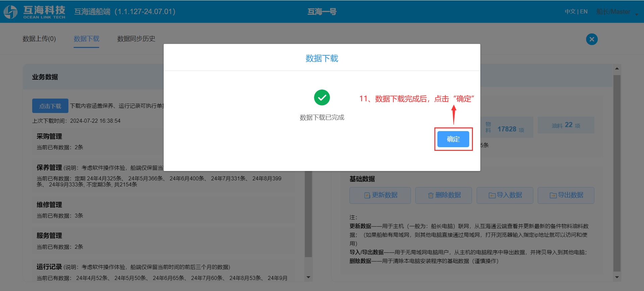
Task: Click the 数据下载 dialog title
Action: (322, 58)
